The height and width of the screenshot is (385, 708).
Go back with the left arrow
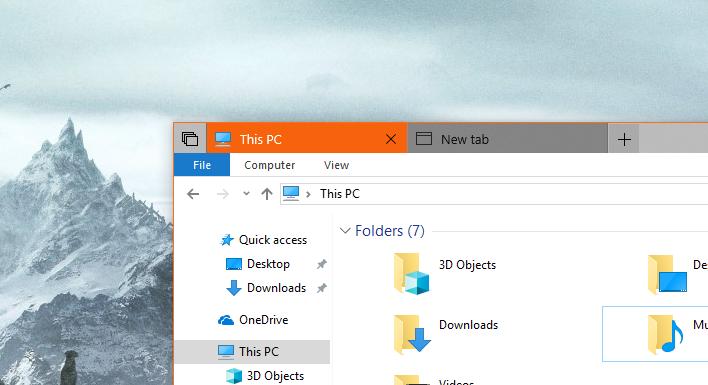point(193,194)
